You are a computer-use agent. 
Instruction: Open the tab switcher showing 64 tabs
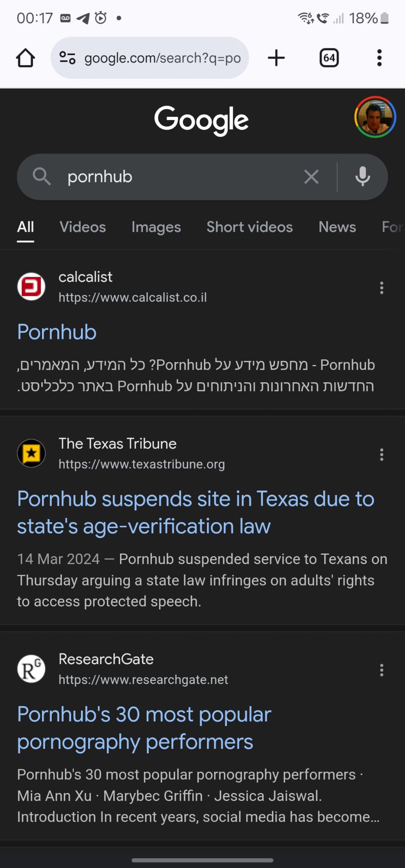tap(329, 58)
